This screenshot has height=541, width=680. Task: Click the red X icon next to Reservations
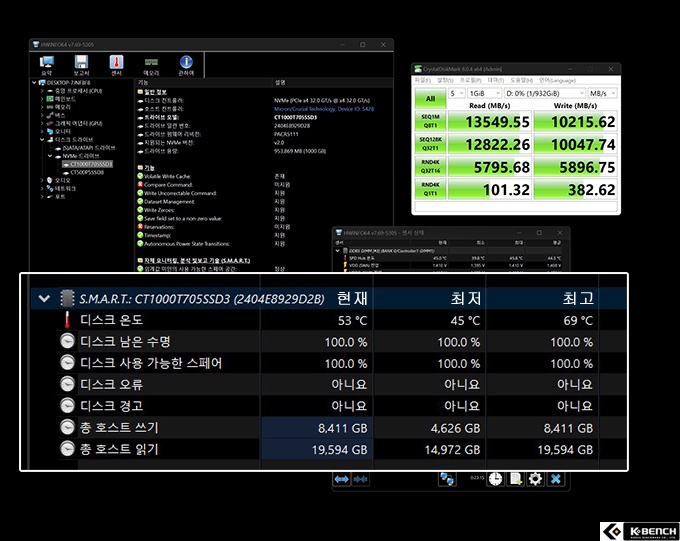click(x=140, y=226)
